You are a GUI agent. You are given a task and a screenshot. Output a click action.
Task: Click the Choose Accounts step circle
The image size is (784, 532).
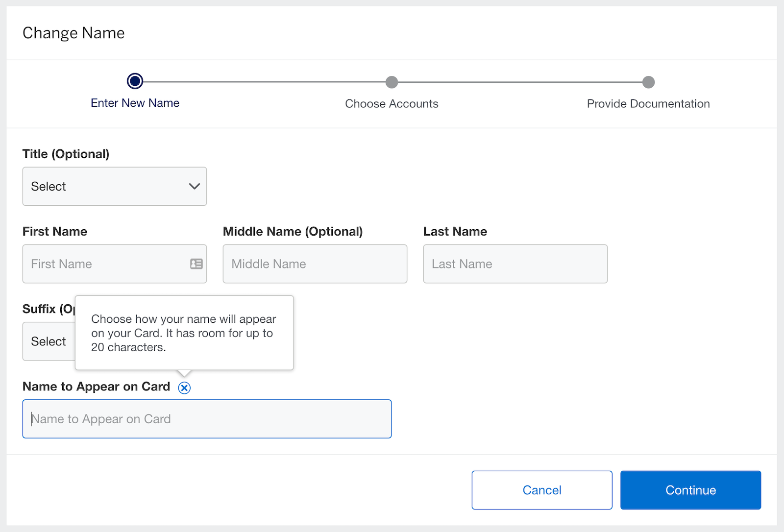coord(392,82)
